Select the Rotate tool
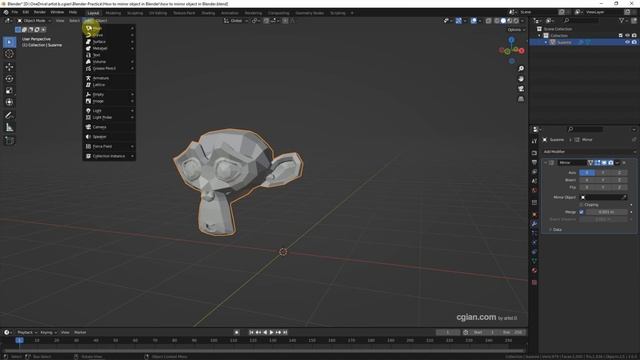Viewport: 640px width, 360px height. 9,78
